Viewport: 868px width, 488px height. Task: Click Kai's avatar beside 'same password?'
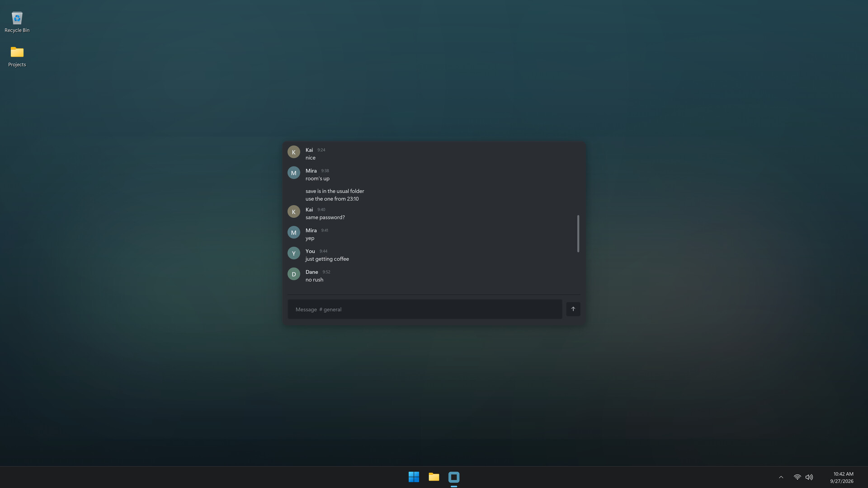294,211
